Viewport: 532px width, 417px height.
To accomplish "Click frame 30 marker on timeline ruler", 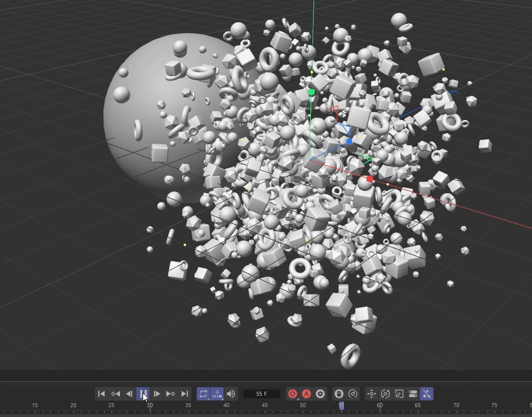I will [150, 406].
